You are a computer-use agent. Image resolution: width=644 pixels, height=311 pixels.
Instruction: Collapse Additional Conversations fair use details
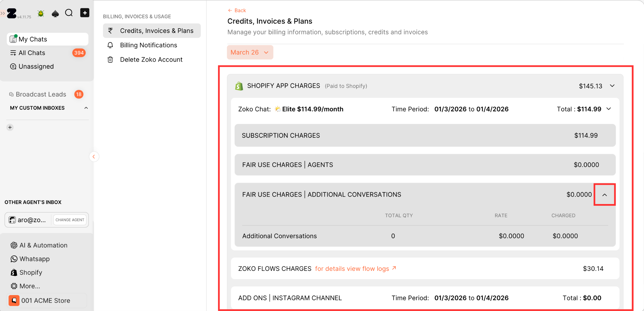pyautogui.click(x=604, y=195)
